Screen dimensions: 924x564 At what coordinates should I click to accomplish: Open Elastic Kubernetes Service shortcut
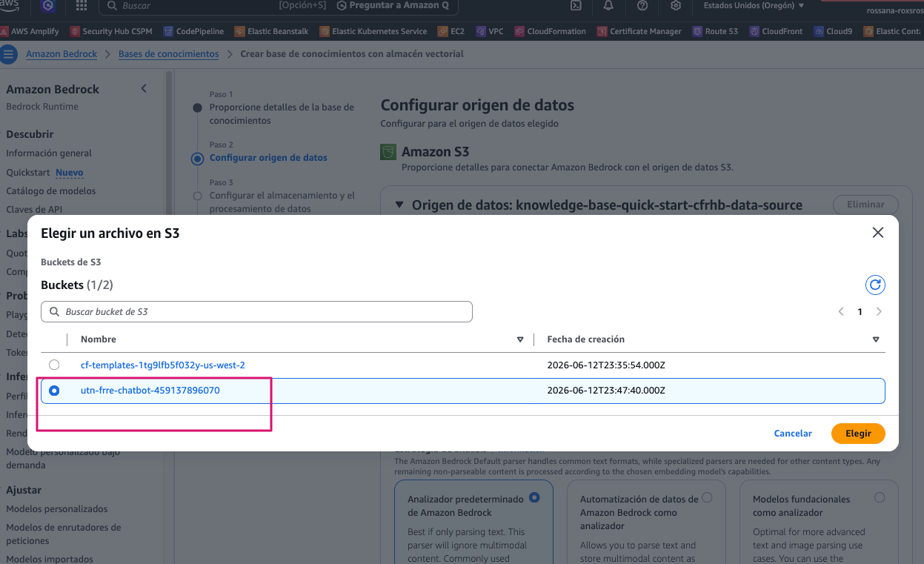(373, 31)
